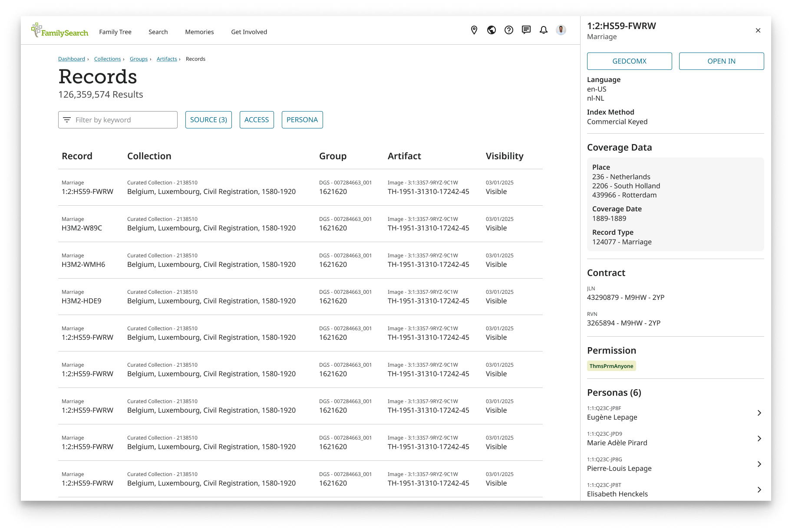Expand the Pierre-Louis Lepage persona

point(759,464)
